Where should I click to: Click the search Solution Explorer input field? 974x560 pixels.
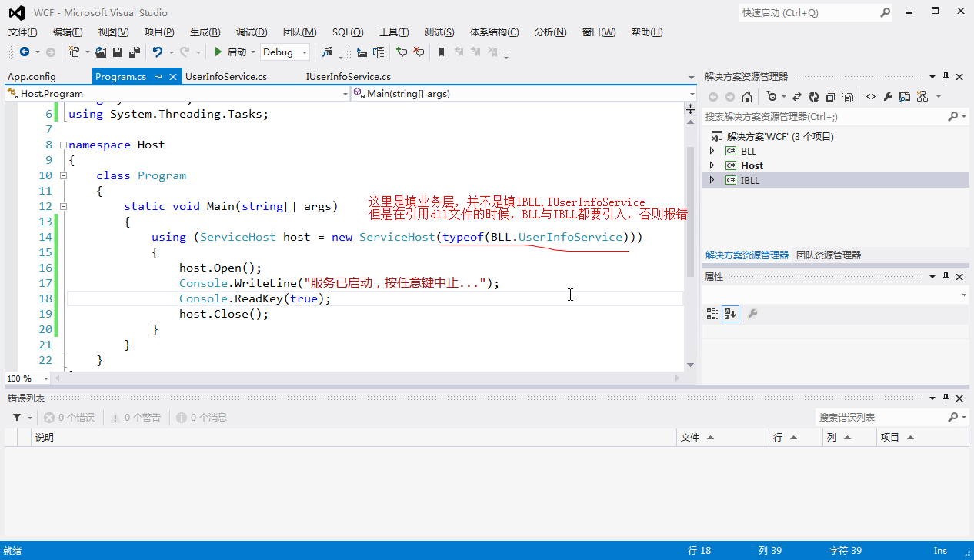(x=824, y=116)
